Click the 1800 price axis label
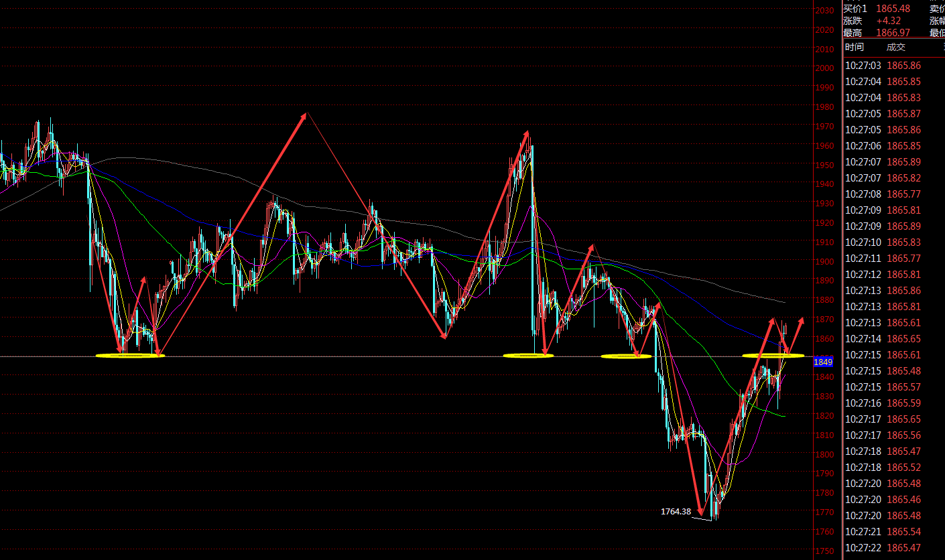 click(824, 454)
